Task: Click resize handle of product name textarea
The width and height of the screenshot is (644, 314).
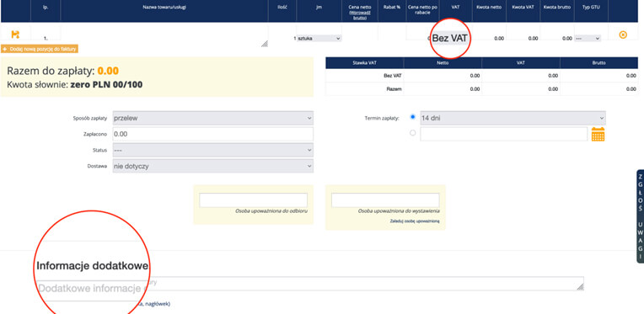Action: point(265,44)
